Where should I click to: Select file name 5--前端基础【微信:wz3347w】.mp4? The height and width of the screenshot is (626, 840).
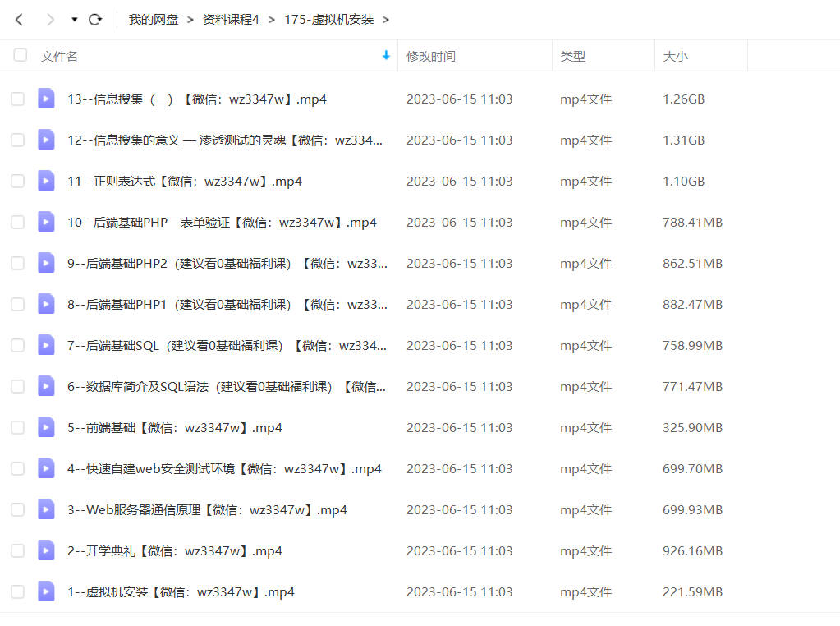pyautogui.click(x=175, y=428)
